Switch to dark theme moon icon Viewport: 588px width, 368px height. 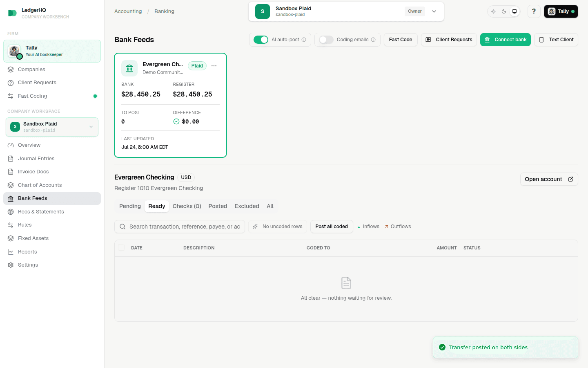(x=504, y=11)
